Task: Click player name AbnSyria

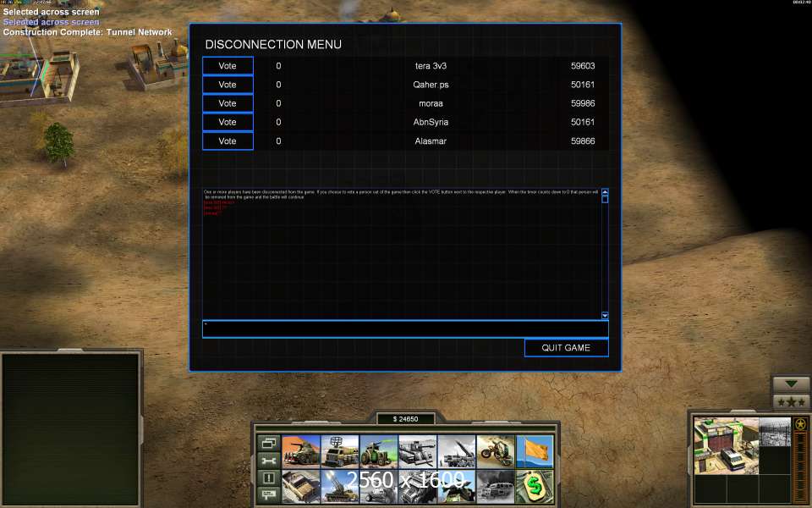Action: pos(431,122)
